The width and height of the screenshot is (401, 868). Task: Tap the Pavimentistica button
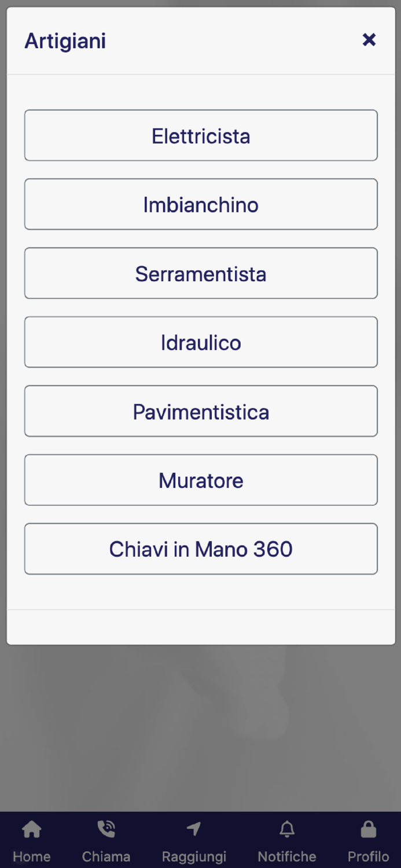[x=200, y=411]
